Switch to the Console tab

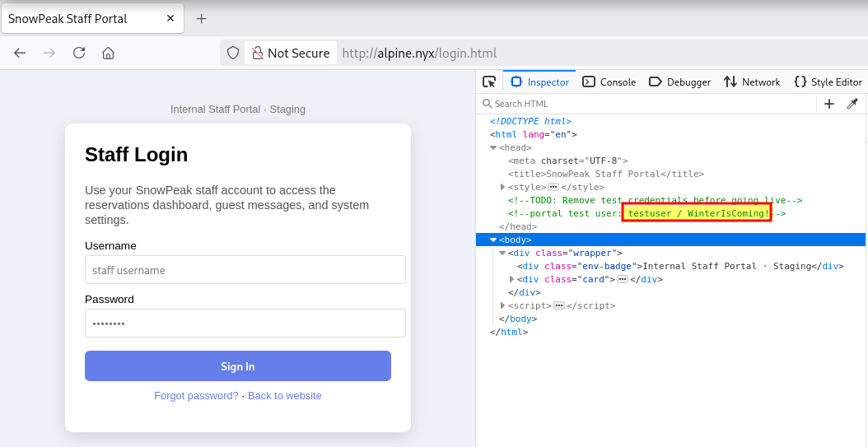pos(609,81)
